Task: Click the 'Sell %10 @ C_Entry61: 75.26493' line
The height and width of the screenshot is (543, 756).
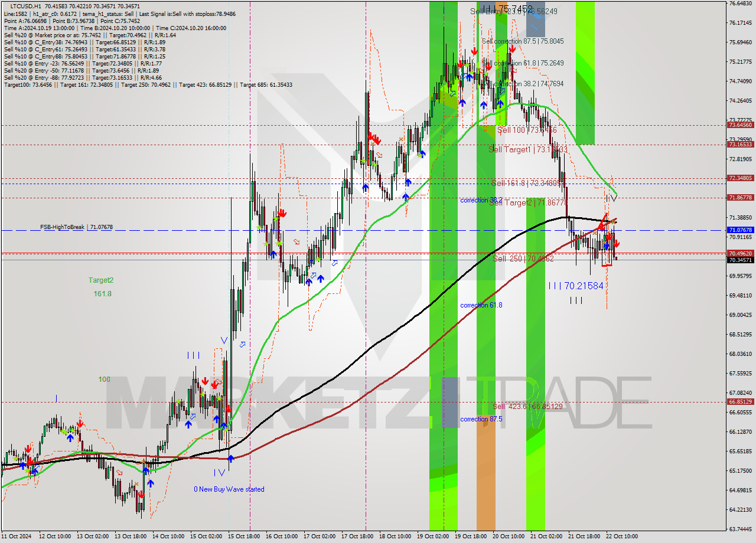Action: click(x=84, y=48)
